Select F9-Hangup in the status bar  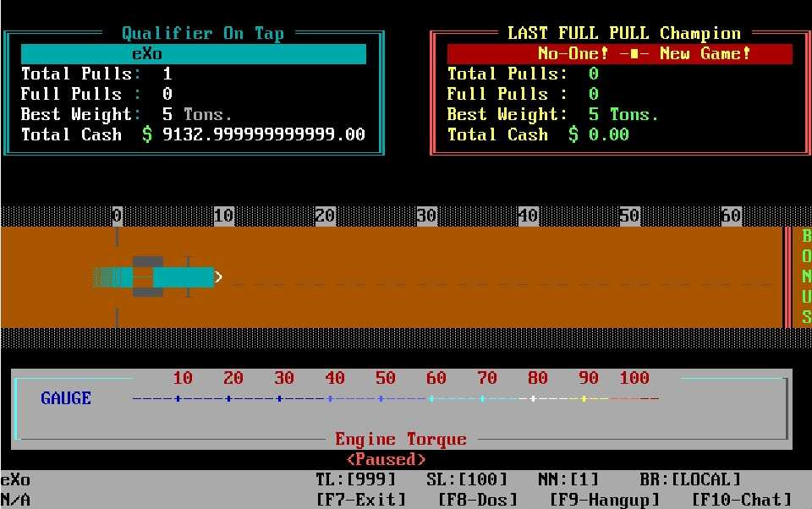[604, 500]
